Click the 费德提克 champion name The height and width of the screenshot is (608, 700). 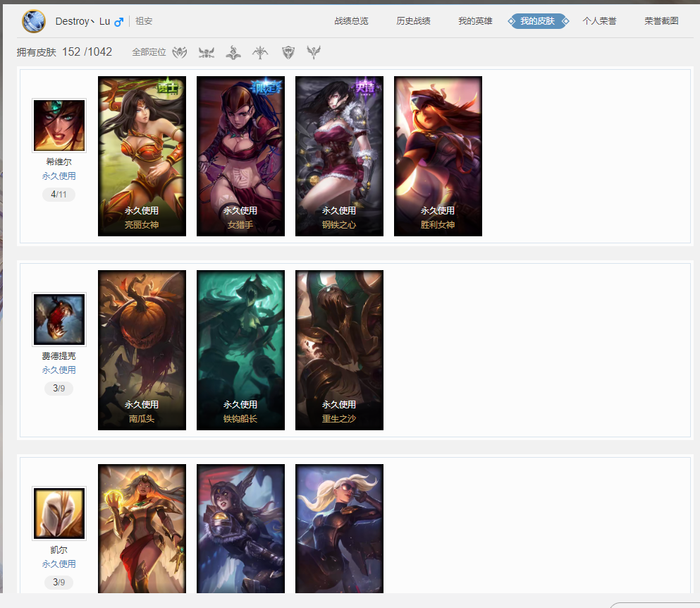coord(59,355)
